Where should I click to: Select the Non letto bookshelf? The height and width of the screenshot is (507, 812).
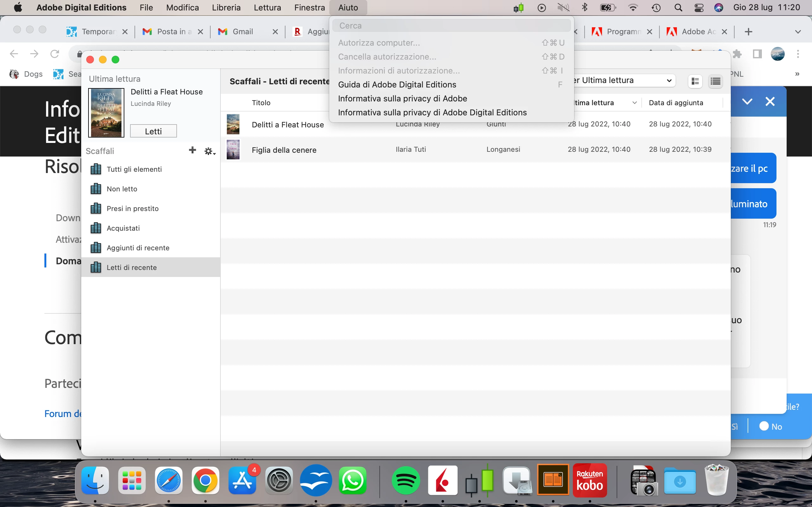[x=122, y=189]
